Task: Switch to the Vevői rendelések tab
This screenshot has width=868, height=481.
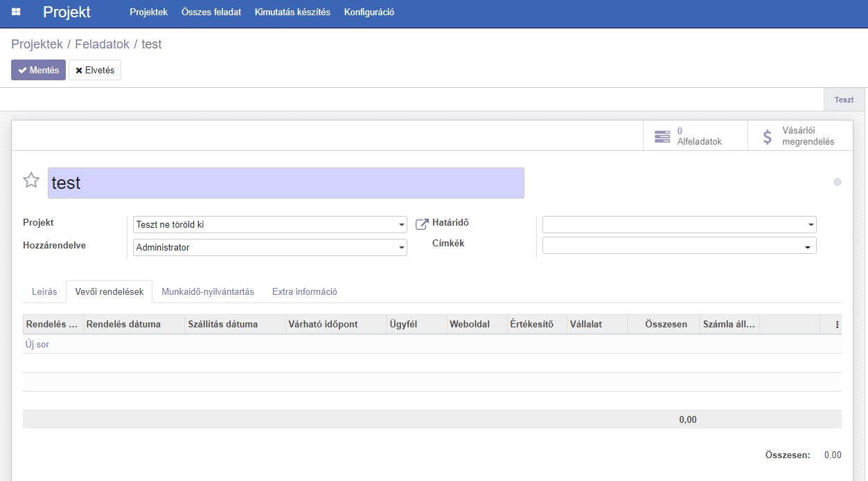Action: [x=109, y=292]
